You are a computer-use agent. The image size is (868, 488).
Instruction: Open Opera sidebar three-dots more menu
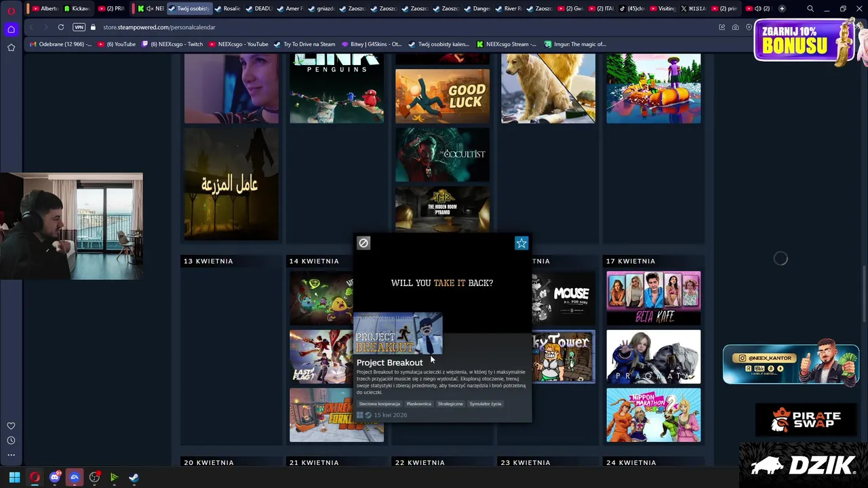[x=11, y=455]
